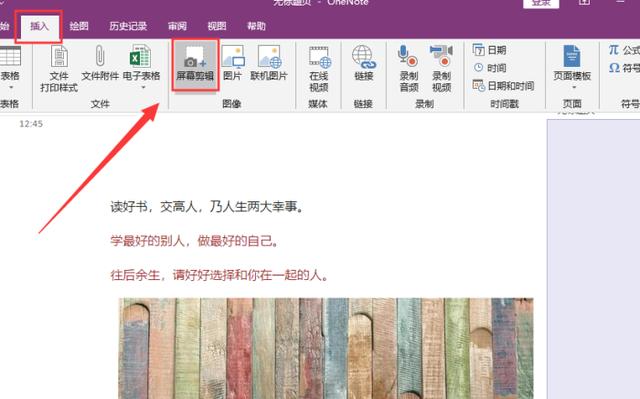Insert an 在线视频
Viewport: 640px width, 399px height.
point(319,69)
